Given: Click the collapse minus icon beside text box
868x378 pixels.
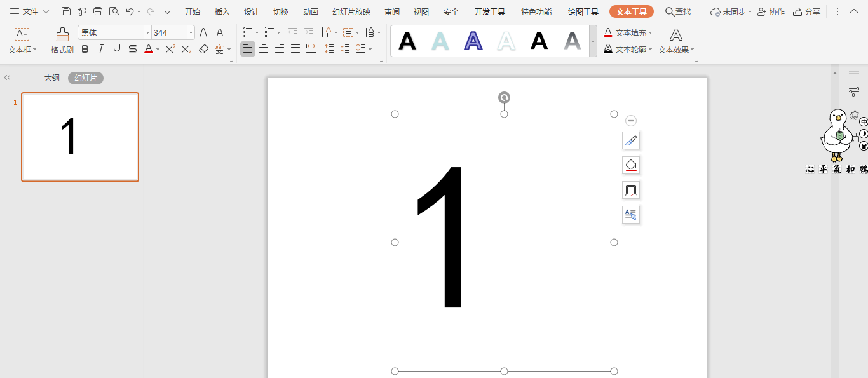Looking at the screenshot, I should 631,121.
